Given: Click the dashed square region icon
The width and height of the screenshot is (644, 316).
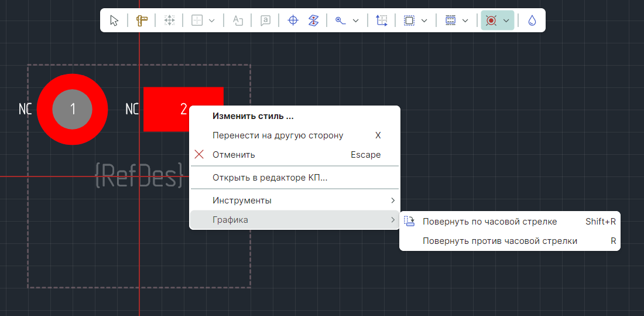Looking at the screenshot, I should coord(409,20).
